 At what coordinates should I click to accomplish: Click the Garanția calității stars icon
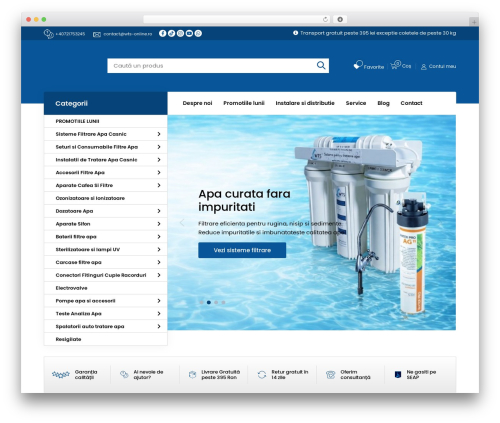pyautogui.click(x=61, y=375)
